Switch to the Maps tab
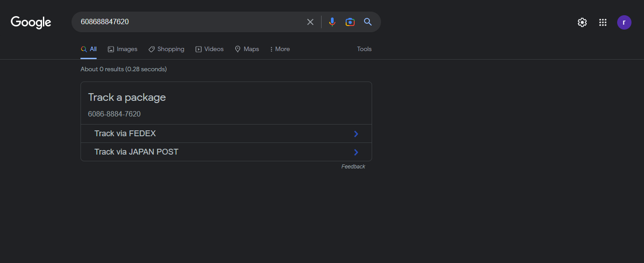The width and height of the screenshot is (644, 263). point(247,49)
